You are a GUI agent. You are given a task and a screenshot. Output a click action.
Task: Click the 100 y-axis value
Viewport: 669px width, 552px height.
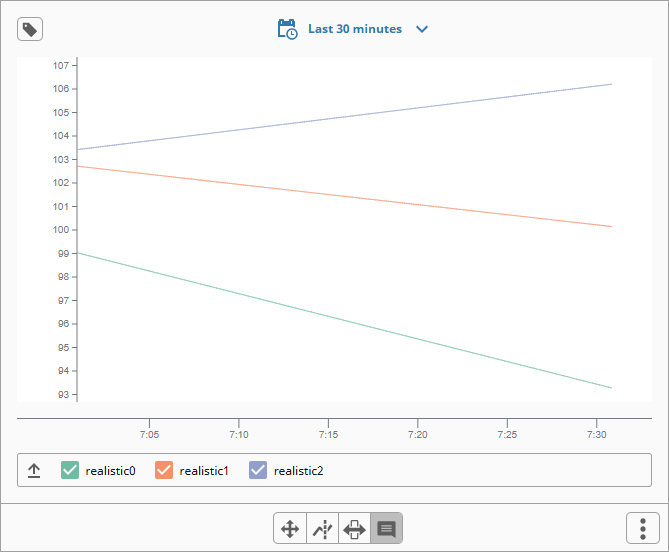pyautogui.click(x=61, y=230)
